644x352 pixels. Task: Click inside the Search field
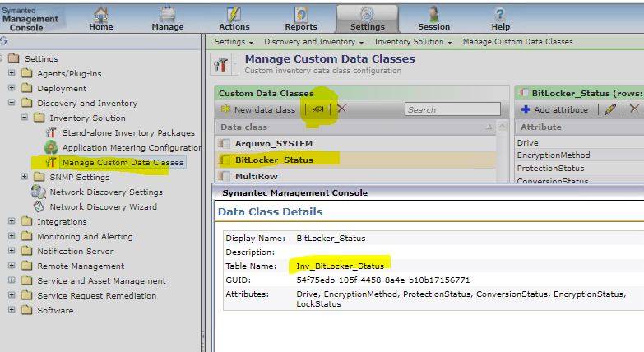452,109
